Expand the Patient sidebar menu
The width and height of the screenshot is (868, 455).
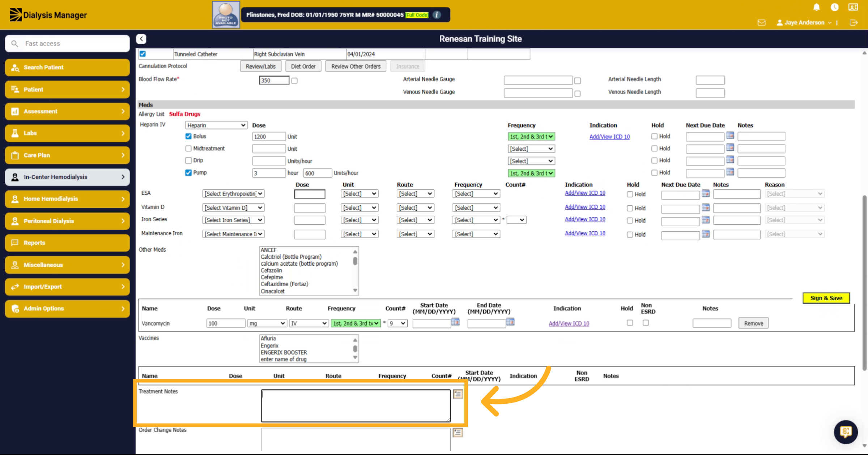pyautogui.click(x=67, y=89)
